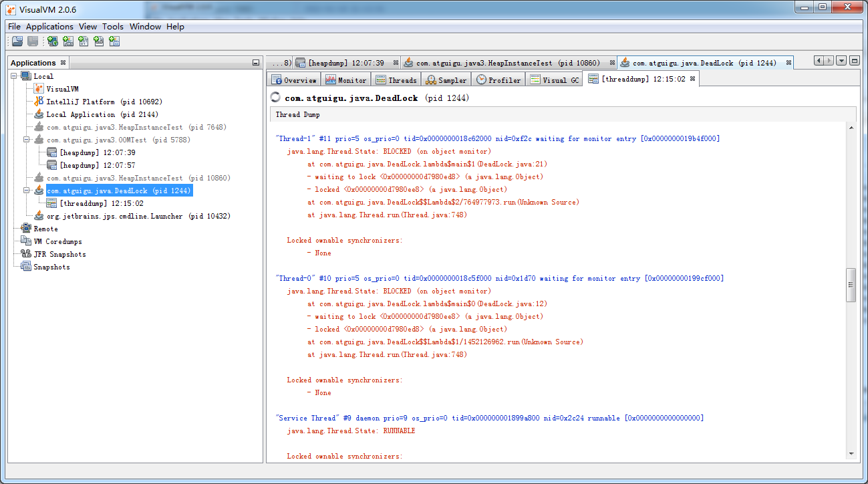Click the threaddump 12:15:02 tree icon
The image size is (868, 484).
click(51, 203)
